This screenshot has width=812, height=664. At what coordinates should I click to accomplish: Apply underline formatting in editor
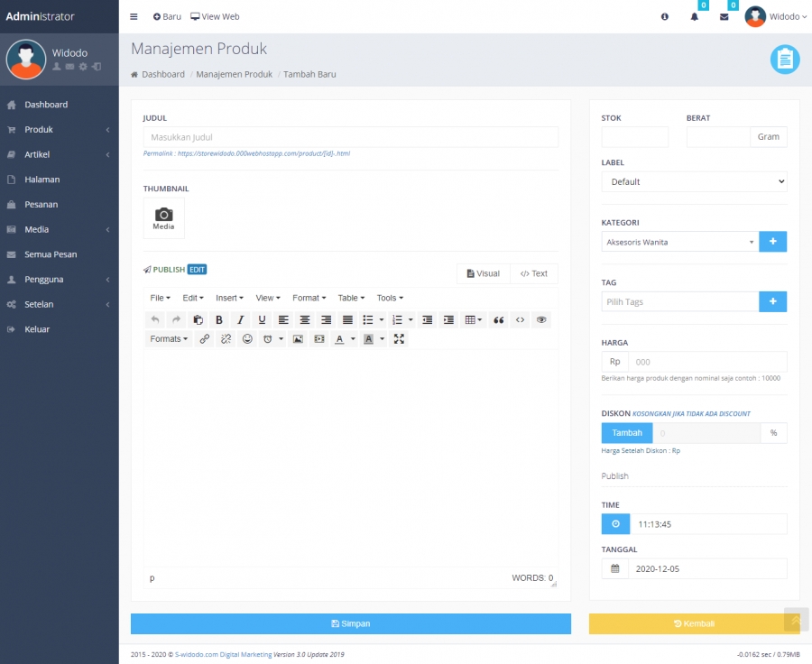tap(262, 319)
